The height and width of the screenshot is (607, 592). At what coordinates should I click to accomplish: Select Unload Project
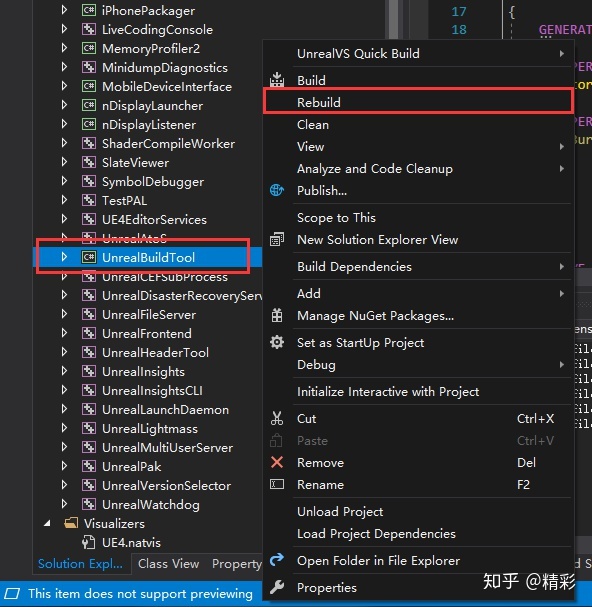[x=418, y=511]
